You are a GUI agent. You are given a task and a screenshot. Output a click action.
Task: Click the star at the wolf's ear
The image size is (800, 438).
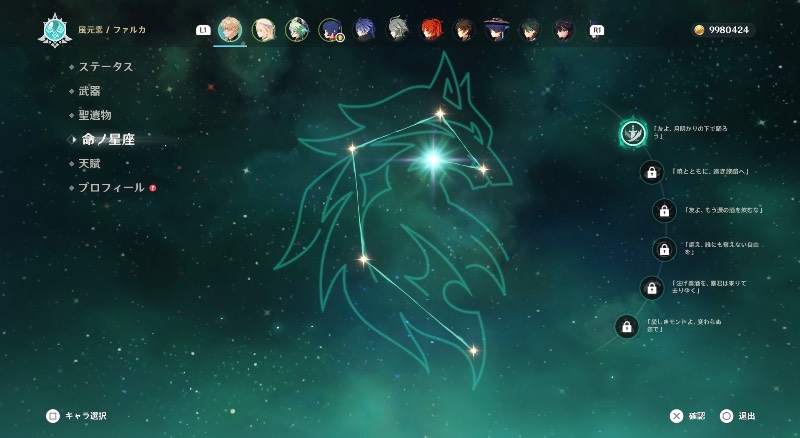[x=440, y=113]
